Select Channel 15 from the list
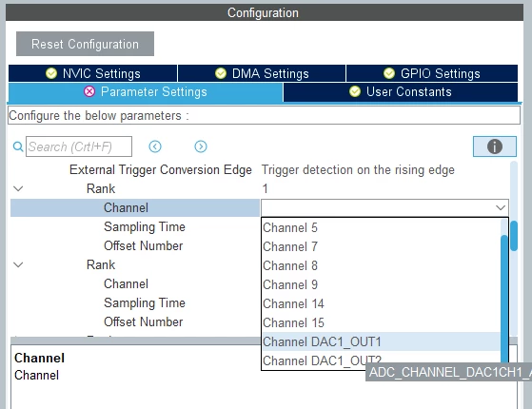 (381, 322)
